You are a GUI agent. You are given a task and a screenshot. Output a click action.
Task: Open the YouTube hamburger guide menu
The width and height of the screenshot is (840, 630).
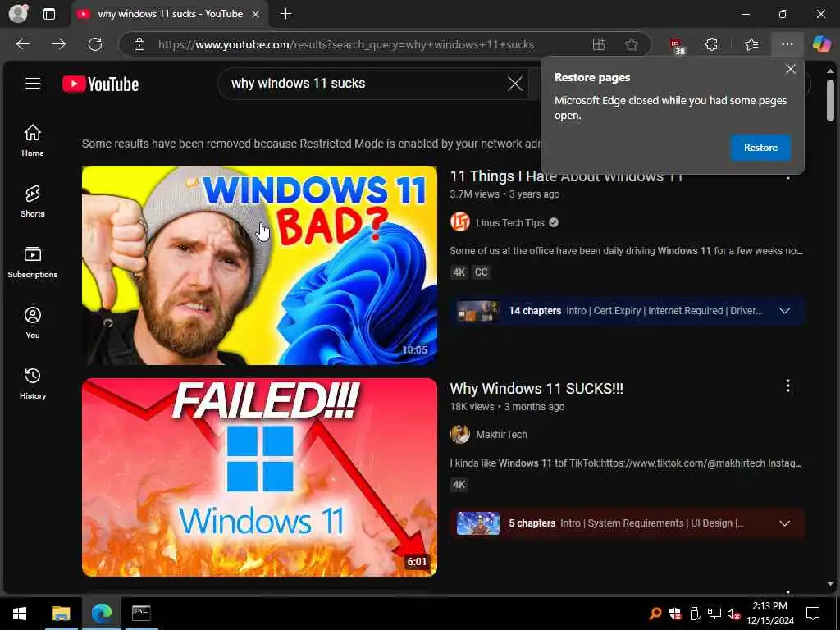click(x=33, y=84)
